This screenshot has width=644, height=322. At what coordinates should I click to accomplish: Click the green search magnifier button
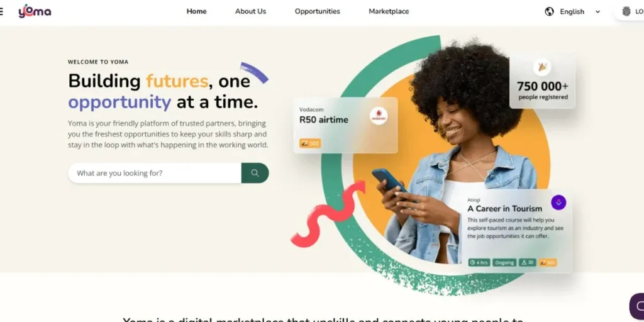[x=255, y=173]
